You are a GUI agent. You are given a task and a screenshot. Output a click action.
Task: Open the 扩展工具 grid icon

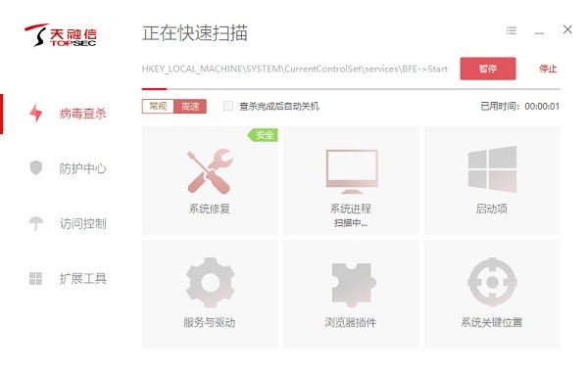coord(36,278)
